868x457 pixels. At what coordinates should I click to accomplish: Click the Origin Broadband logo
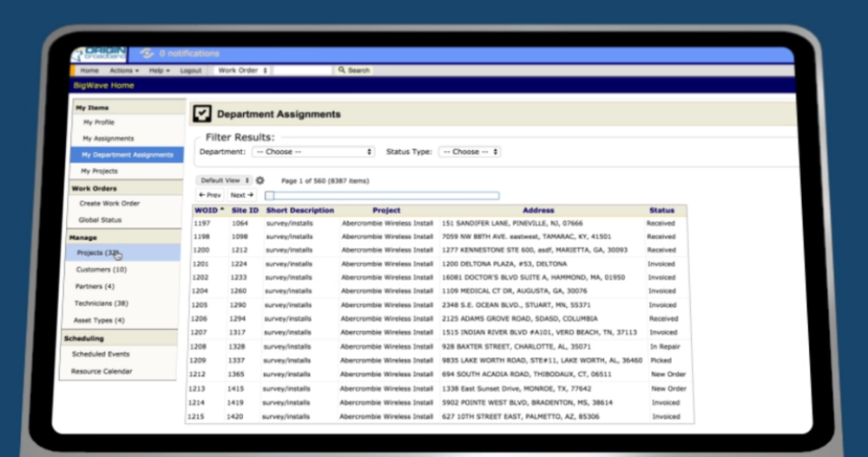click(x=99, y=54)
